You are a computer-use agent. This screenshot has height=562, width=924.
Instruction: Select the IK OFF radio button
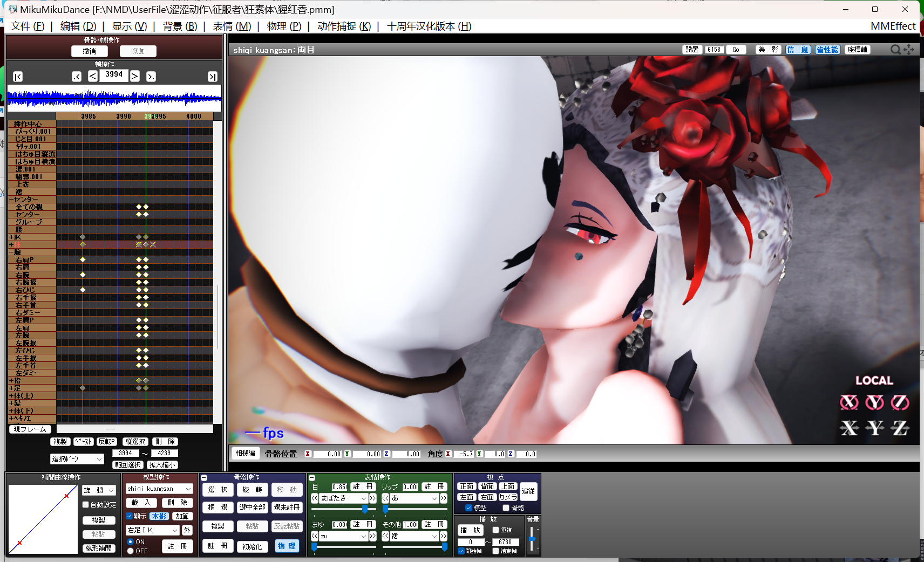coord(130,551)
